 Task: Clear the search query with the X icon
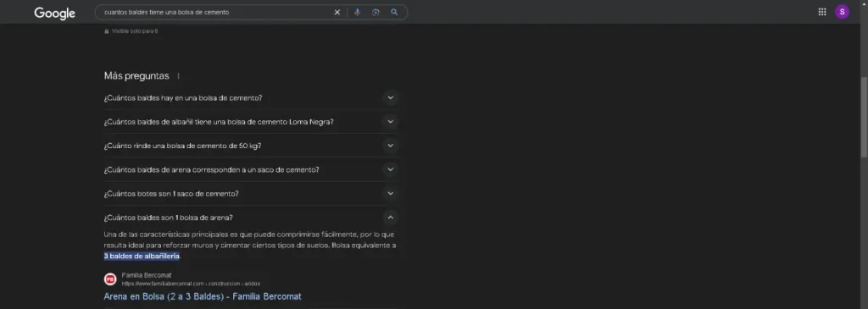[x=337, y=12]
